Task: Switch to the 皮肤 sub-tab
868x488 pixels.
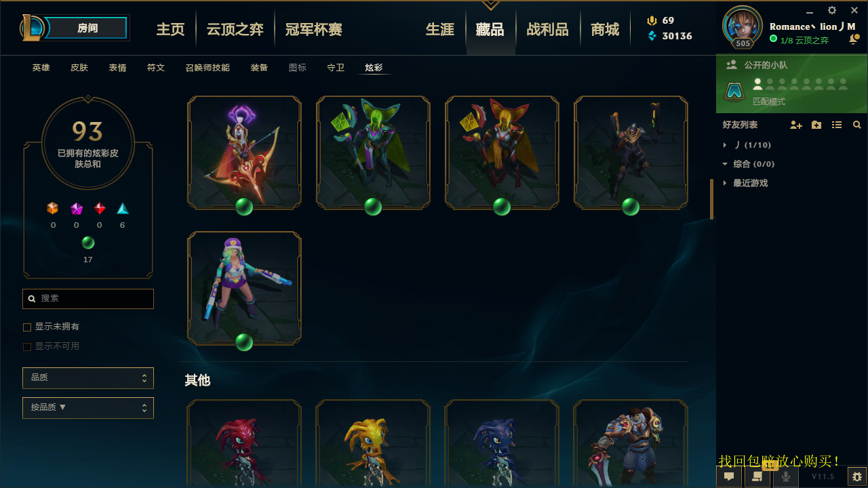Action: [x=79, y=68]
